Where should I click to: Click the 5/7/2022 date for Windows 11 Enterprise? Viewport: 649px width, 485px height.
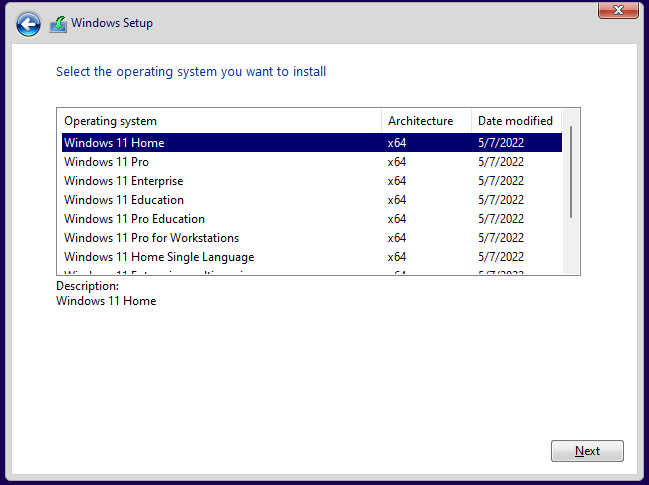point(501,181)
